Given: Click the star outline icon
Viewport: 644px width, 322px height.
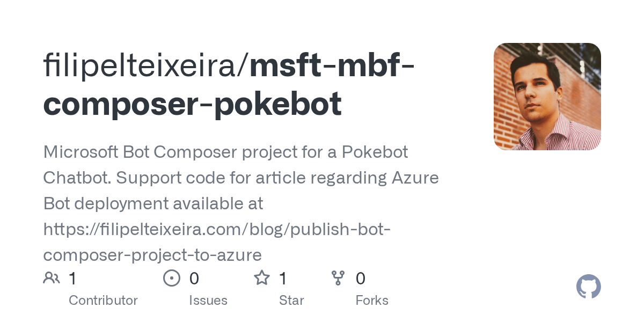Looking at the screenshot, I should [262, 278].
